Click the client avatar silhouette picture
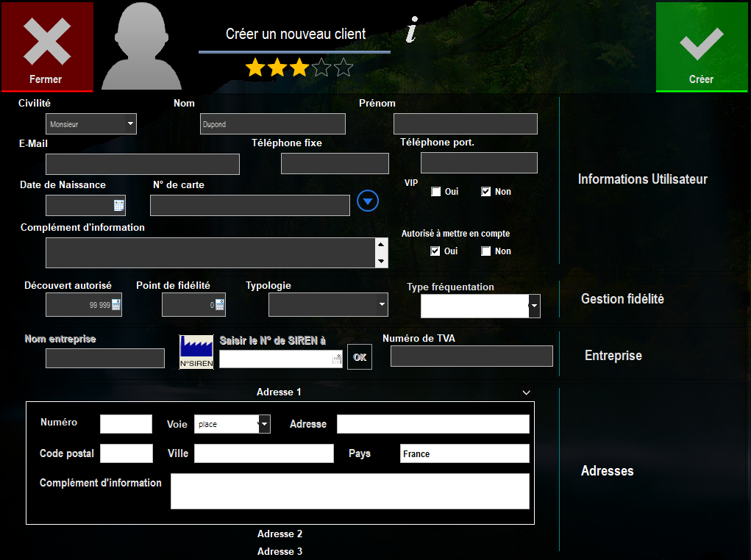 (141, 46)
